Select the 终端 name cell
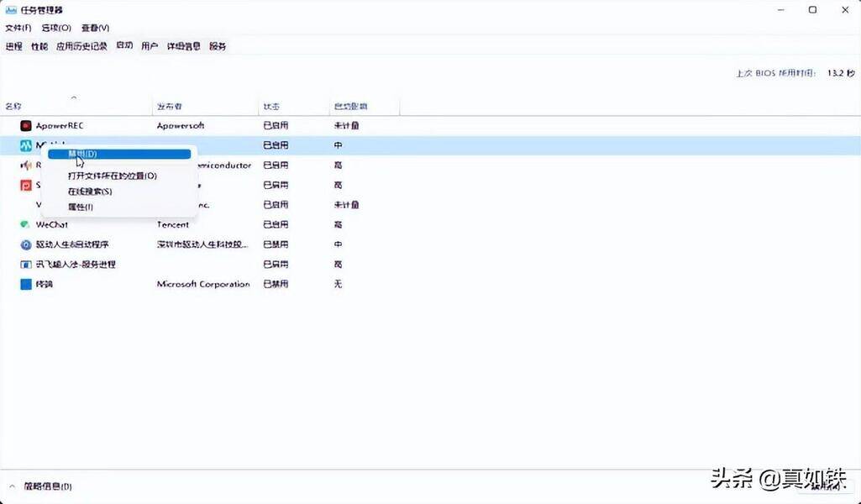The image size is (861, 504). [45, 284]
